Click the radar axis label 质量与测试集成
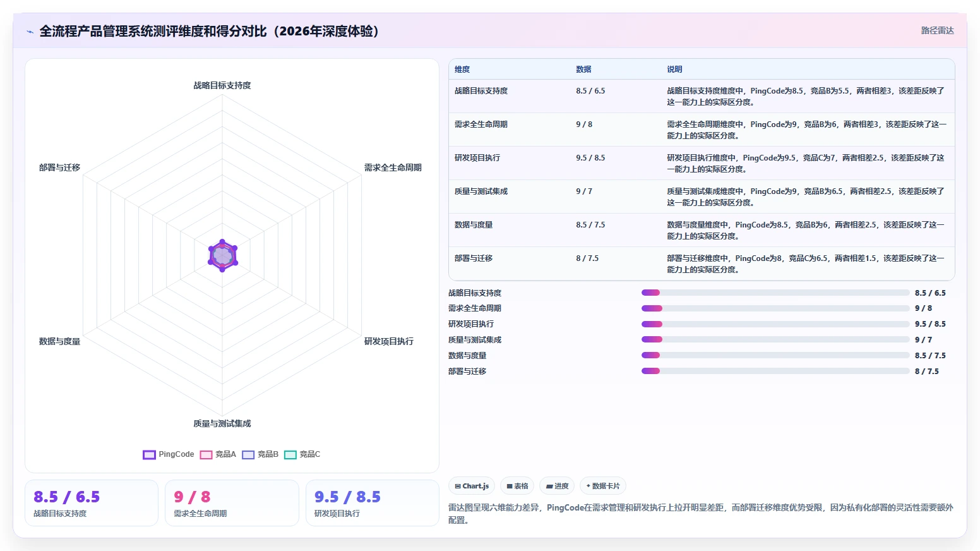This screenshot has height=551, width=980. [222, 423]
